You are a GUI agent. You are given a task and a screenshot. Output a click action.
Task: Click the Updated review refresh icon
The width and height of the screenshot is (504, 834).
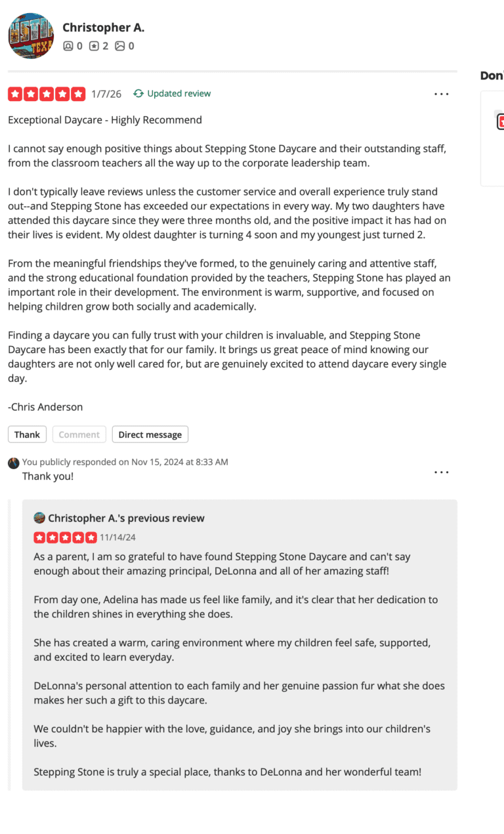pyautogui.click(x=138, y=93)
